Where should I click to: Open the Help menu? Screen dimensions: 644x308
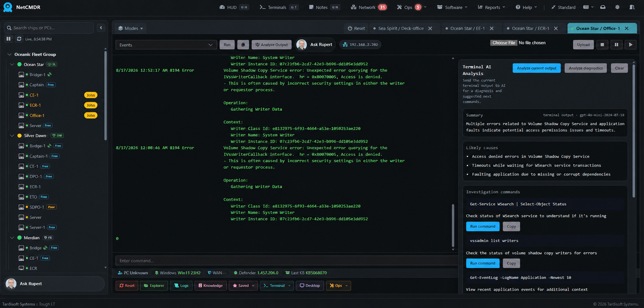pos(526,7)
